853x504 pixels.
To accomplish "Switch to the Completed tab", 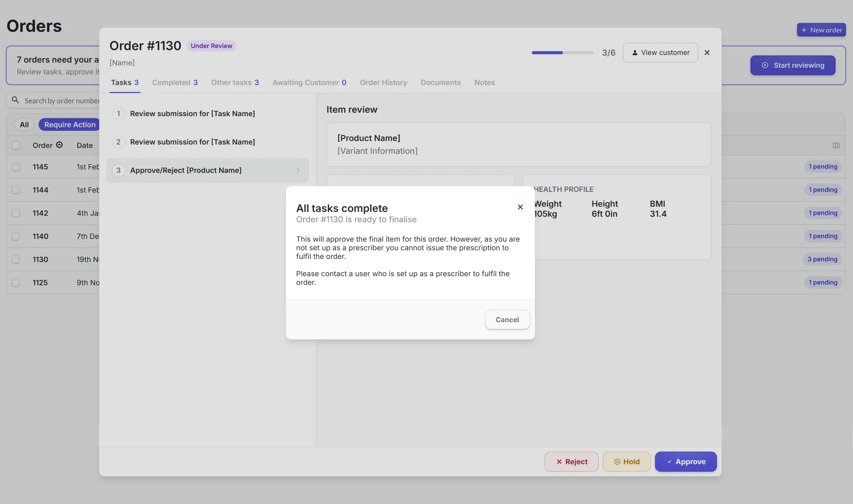I will (175, 83).
